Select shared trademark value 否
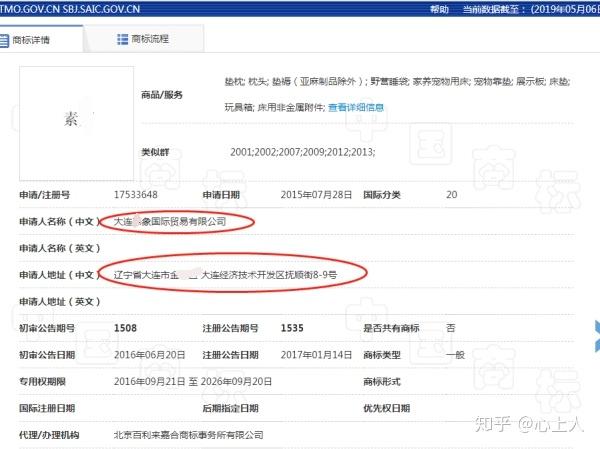Image resolution: width=600 pixels, height=449 pixels. click(x=451, y=328)
